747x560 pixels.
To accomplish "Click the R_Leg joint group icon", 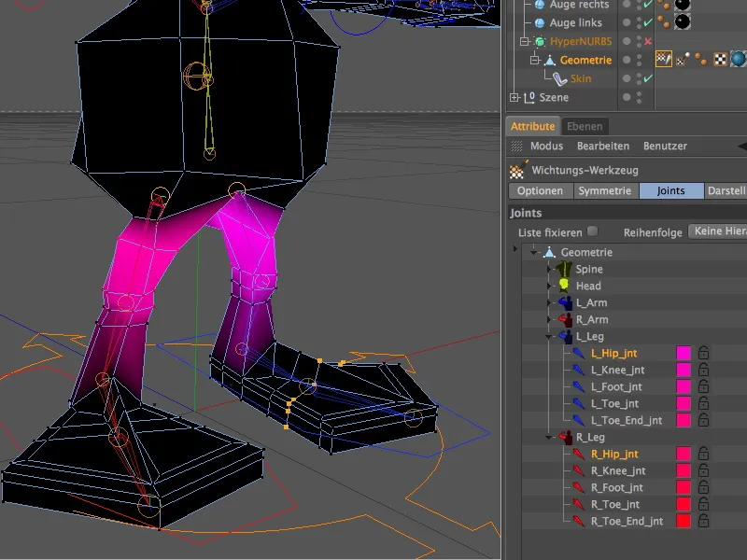I will point(566,437).
